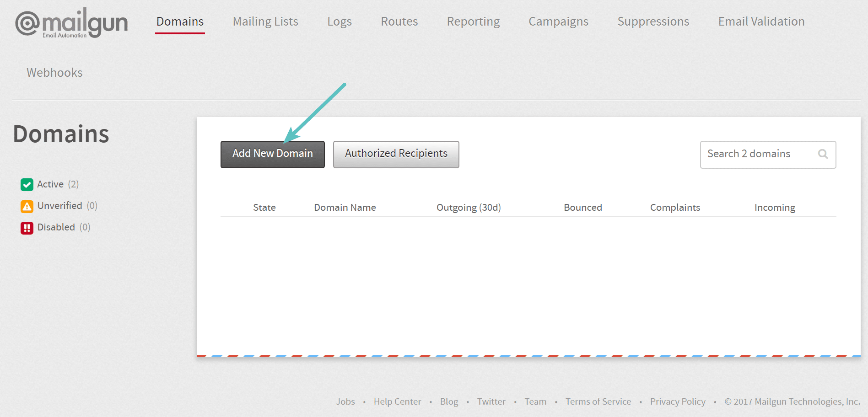Click the search magnifying glass icon
The height and width of the screenshot is (417, 868).
(823, 155)
